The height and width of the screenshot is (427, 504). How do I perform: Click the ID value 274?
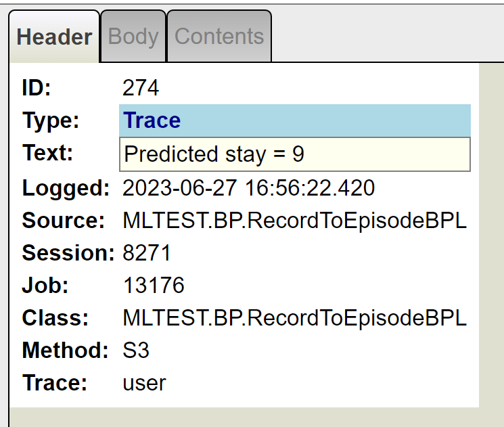pyautogui.click(x=141, y=88)
